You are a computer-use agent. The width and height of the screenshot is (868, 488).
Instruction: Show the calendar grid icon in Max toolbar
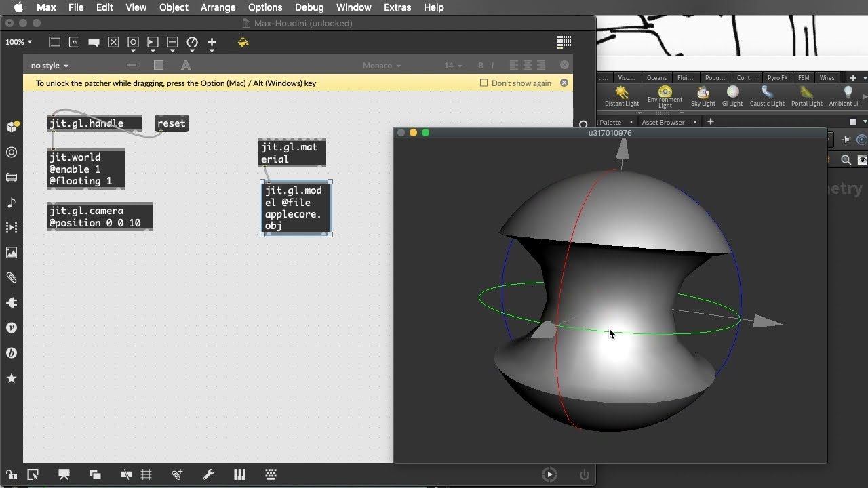point(564,42)
